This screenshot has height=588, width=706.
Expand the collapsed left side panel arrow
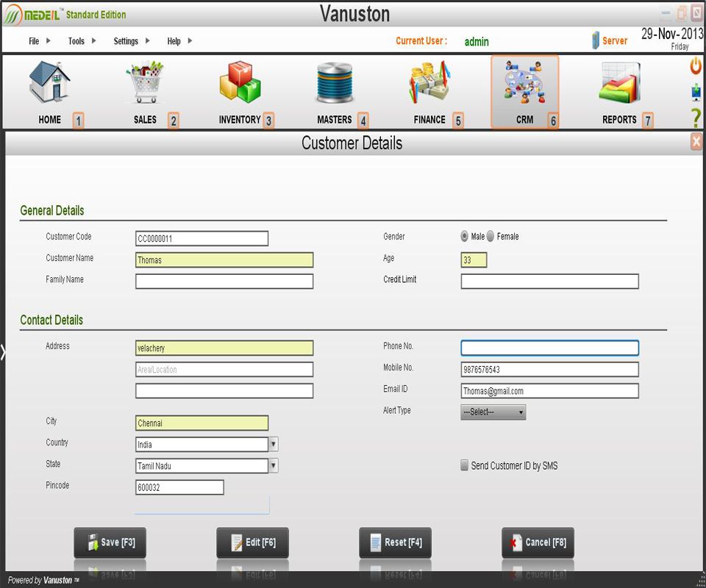pyautogui.click(x=3, y=352)
